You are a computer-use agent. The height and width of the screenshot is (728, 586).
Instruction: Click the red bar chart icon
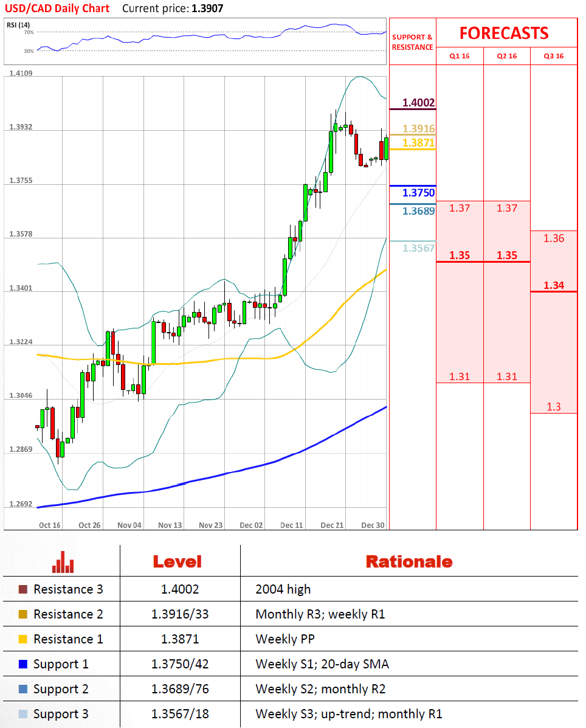coord(63,562)
